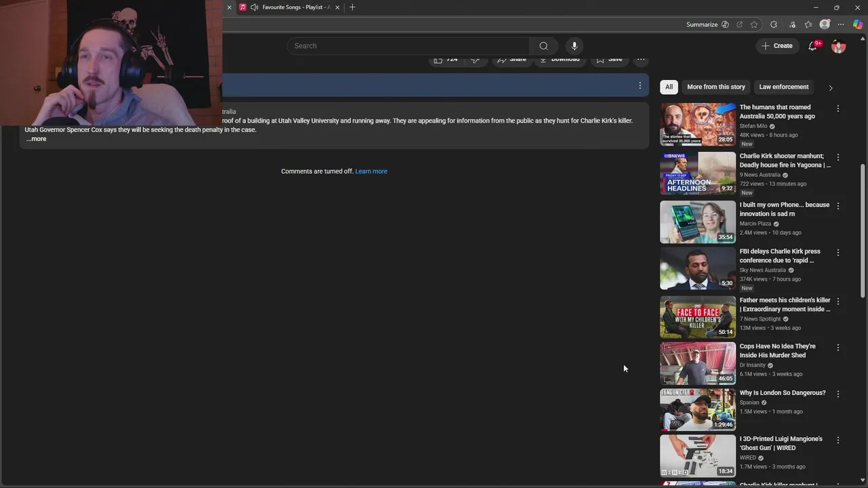Screen dimensions: 868x488
Task: Click the dislike thumbs-down button
Action: click(475, 60)
